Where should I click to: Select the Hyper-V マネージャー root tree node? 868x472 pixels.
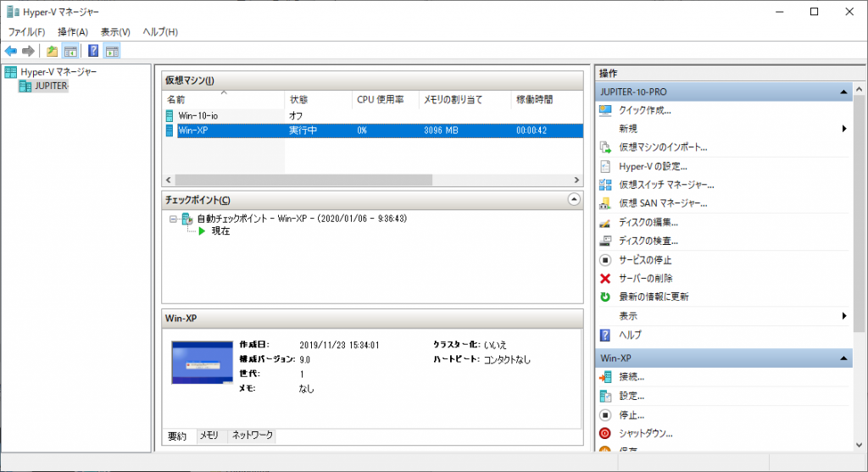[x=58, y=72]
